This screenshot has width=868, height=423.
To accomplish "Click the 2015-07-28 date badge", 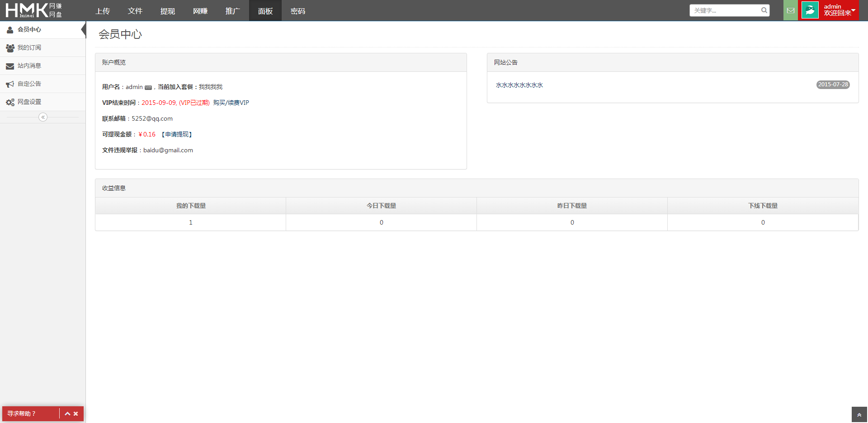I will point(833,85).
